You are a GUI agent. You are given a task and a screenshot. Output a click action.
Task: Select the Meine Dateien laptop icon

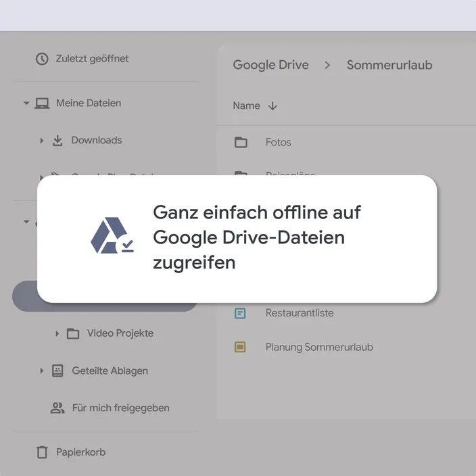tap(42, 103)
